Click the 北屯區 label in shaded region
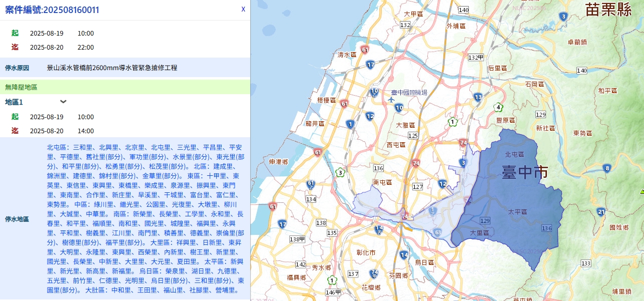 pos(514,155)
